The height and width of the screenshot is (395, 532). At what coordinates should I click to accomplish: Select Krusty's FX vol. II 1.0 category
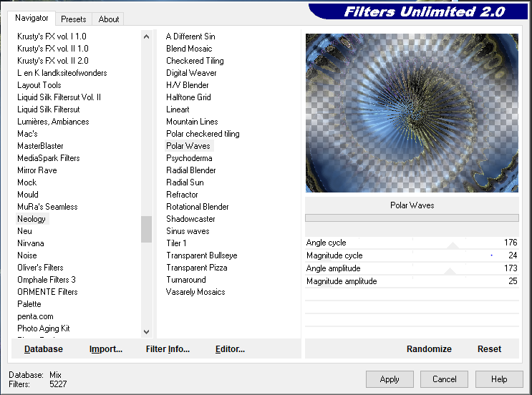click(52, 49)
